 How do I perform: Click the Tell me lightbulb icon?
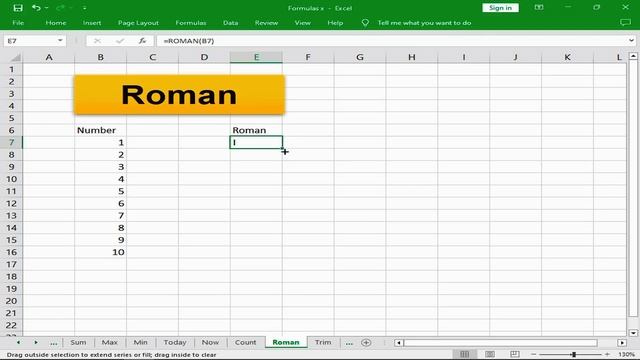(x=365, y=23)
